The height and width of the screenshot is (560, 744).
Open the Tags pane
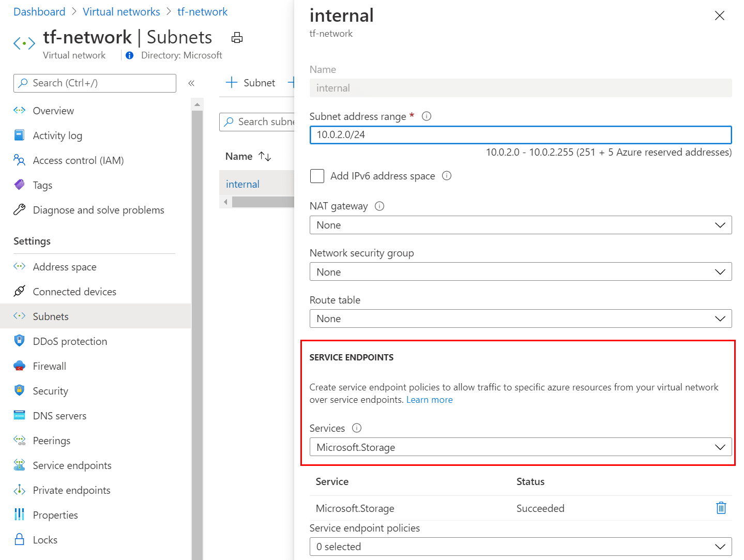tap(42, 185)
